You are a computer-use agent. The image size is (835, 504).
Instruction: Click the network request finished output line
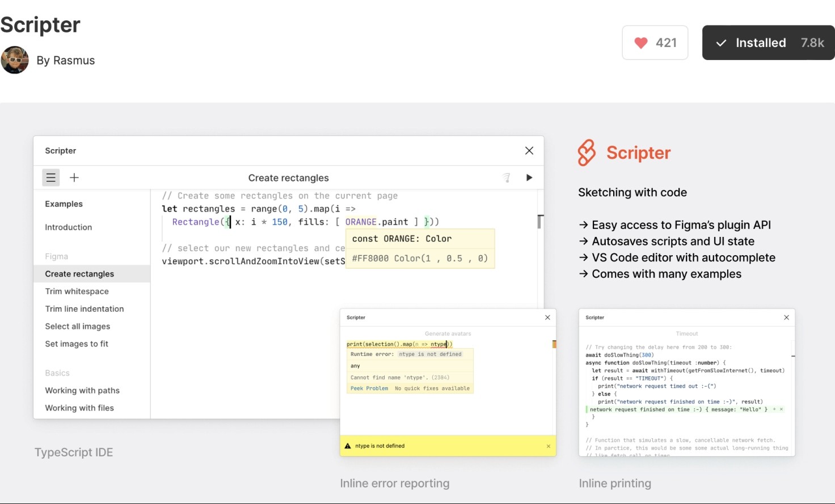point(686,409)
